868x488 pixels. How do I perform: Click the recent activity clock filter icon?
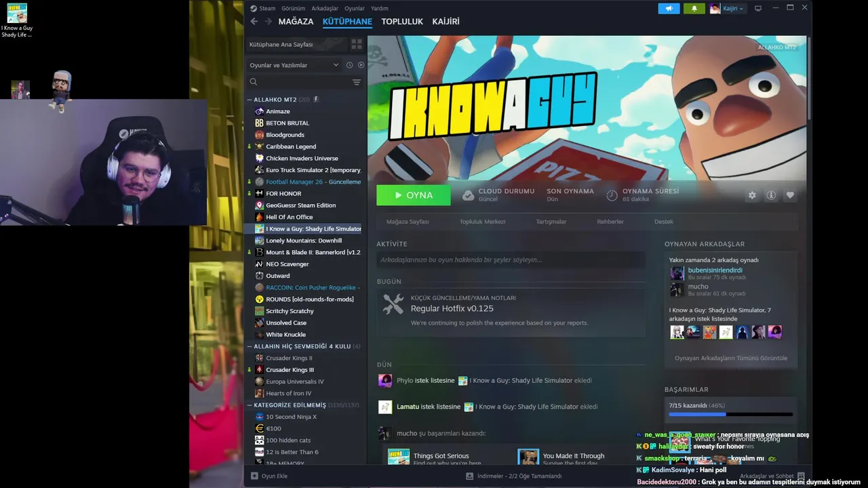tap(349, 65)
